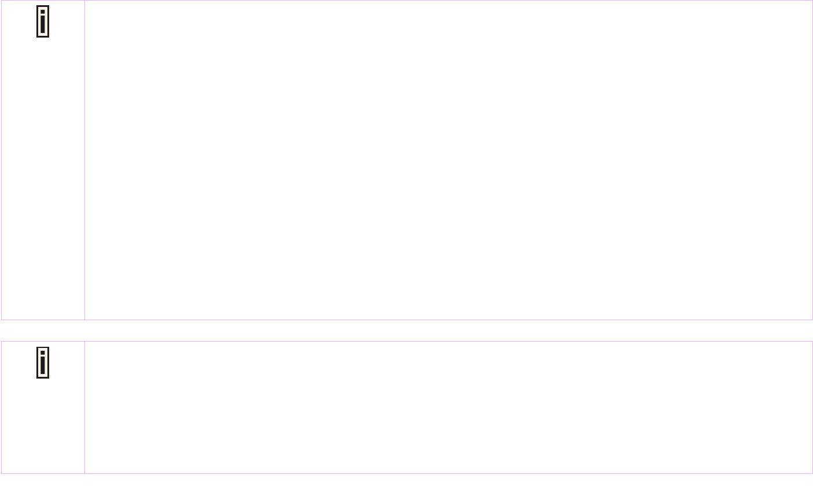Click the blank area beneath the lower note box
This screenshot has height=504, width=813.
tap(407, 489)
